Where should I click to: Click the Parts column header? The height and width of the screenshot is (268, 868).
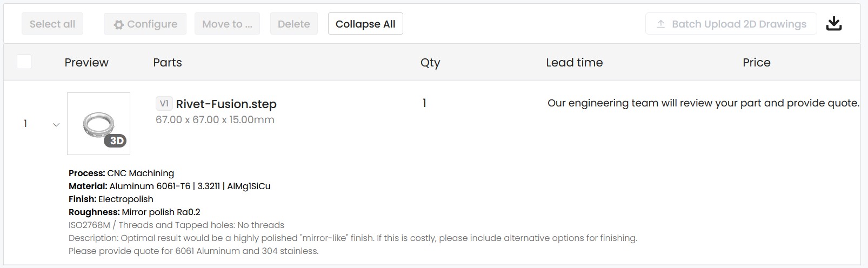click(168, 63)
